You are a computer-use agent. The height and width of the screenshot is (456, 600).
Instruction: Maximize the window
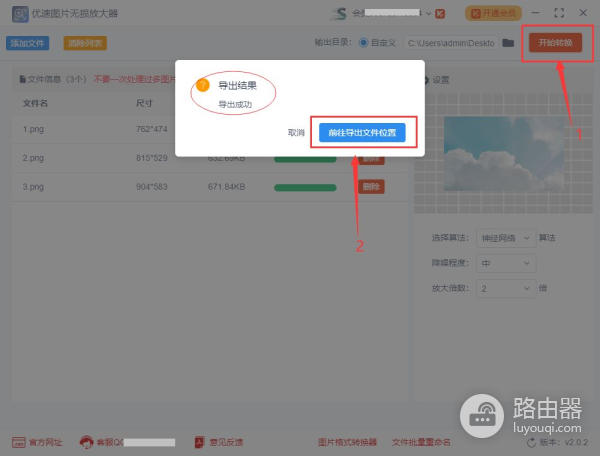coord(559,13)
